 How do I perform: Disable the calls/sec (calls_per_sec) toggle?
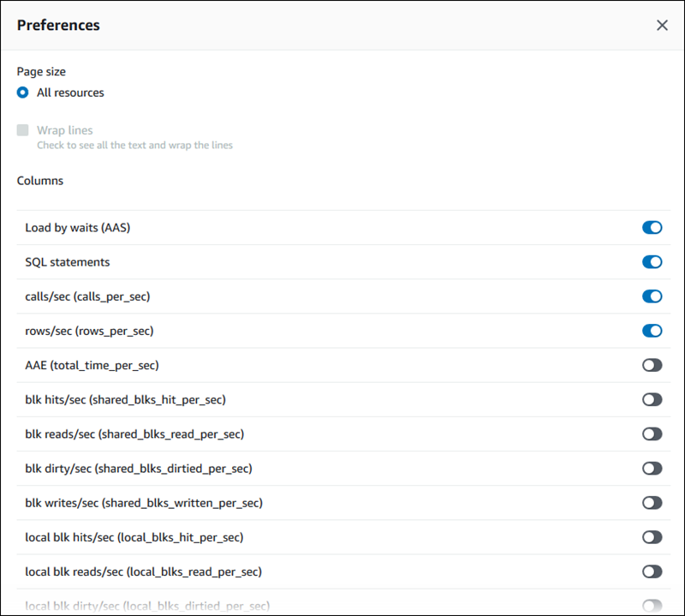click(652, 296)
